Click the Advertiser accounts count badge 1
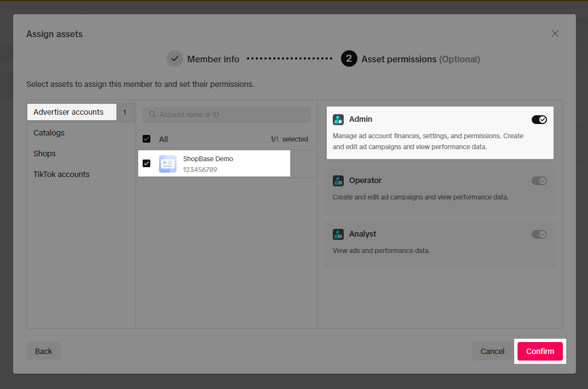 point(125,112)
